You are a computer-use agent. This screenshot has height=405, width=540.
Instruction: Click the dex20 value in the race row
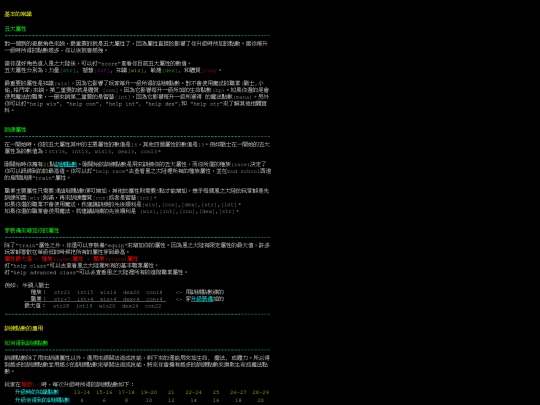coord(131,292)
